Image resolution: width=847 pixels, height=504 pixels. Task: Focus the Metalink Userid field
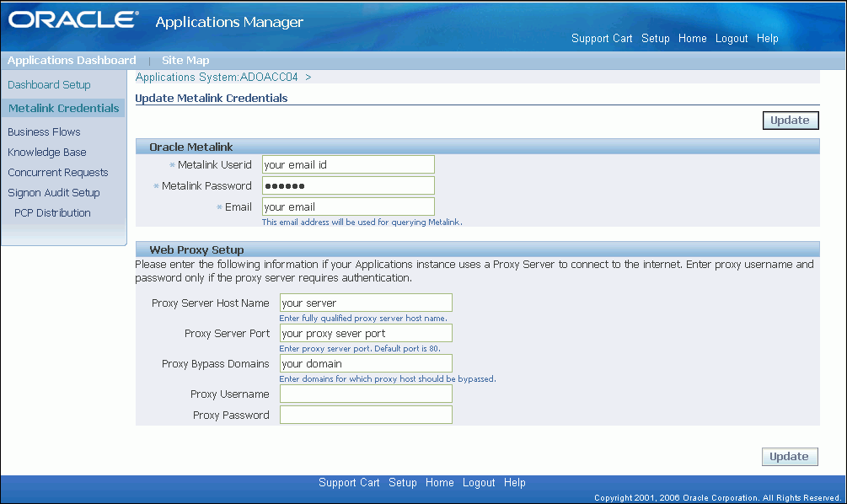tap(348, 164)
